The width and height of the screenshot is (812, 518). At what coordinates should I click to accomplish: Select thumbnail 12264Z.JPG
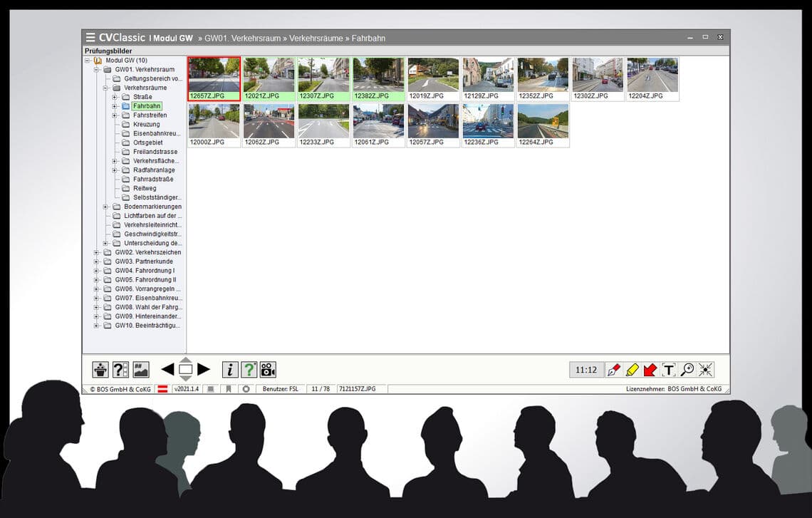543,125
